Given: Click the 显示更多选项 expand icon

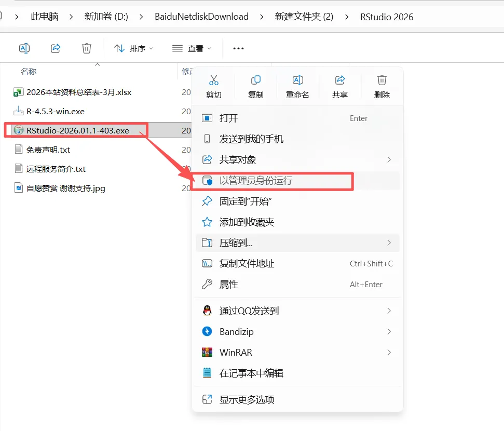Looking at the screenshot, I should 207,399.
